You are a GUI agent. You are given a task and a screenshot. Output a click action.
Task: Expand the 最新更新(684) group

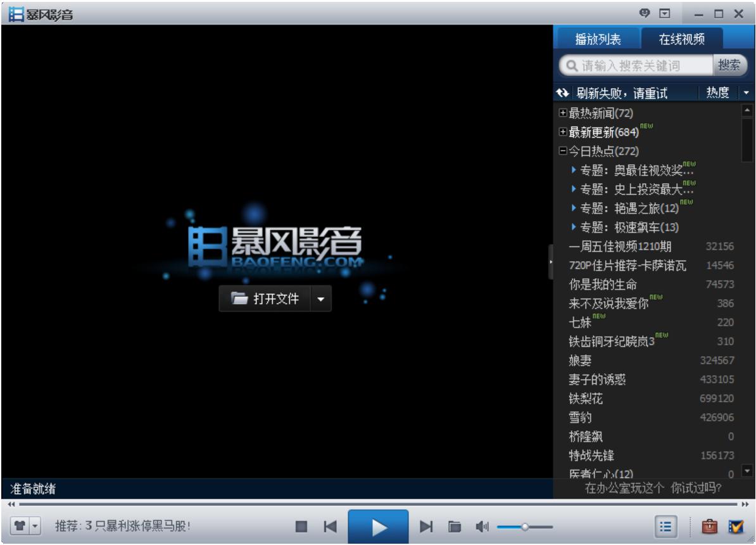click(x=562, y=132)
